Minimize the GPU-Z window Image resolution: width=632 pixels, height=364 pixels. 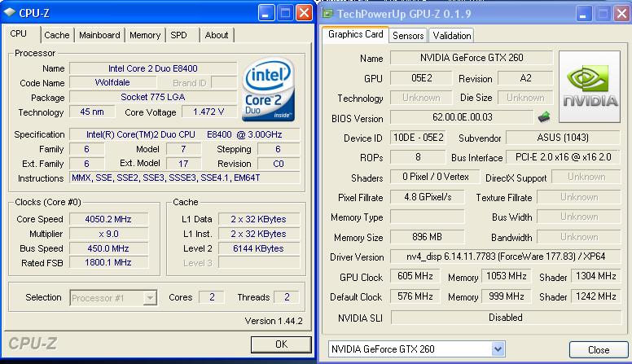[x=583, y=15]
